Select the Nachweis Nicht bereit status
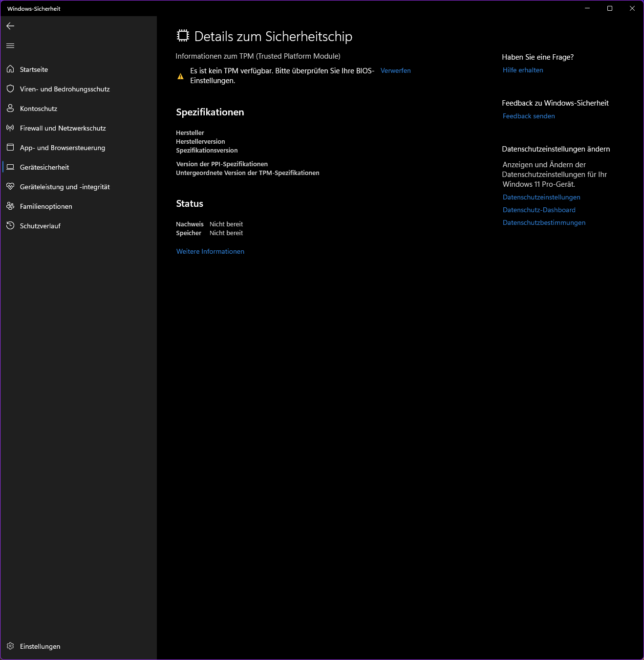 [209, 224]
